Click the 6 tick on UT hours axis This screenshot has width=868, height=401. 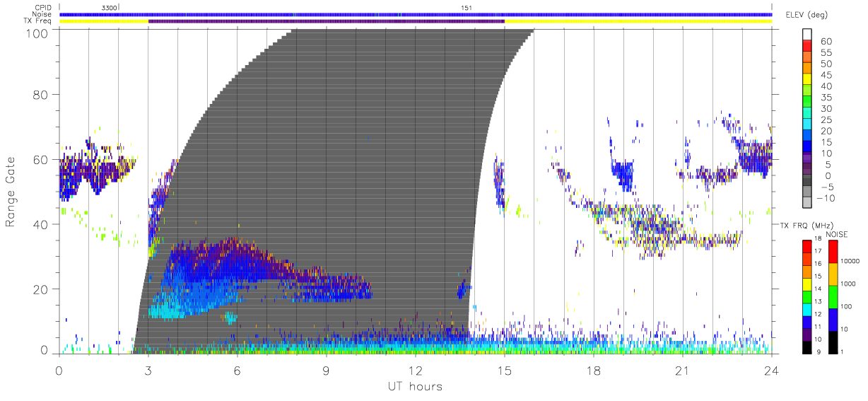237,370
